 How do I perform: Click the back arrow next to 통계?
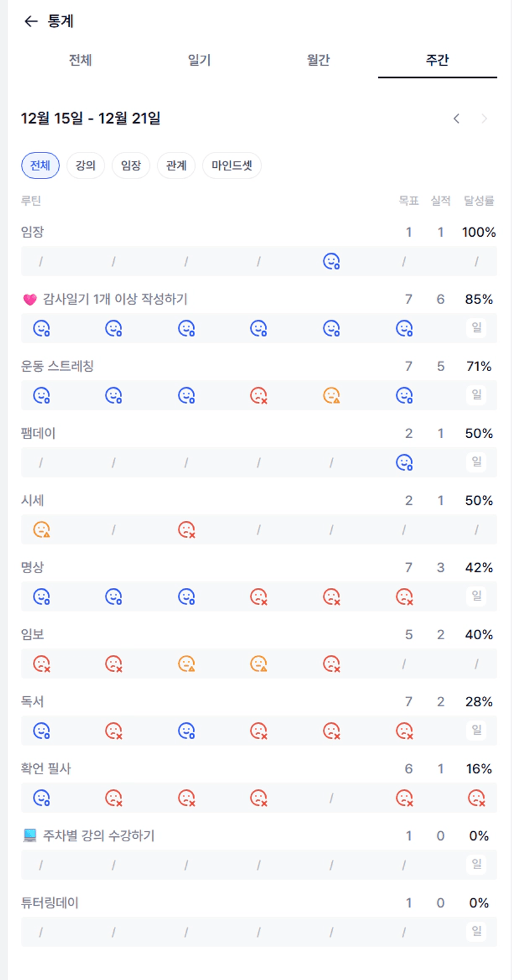coord(31,22)
